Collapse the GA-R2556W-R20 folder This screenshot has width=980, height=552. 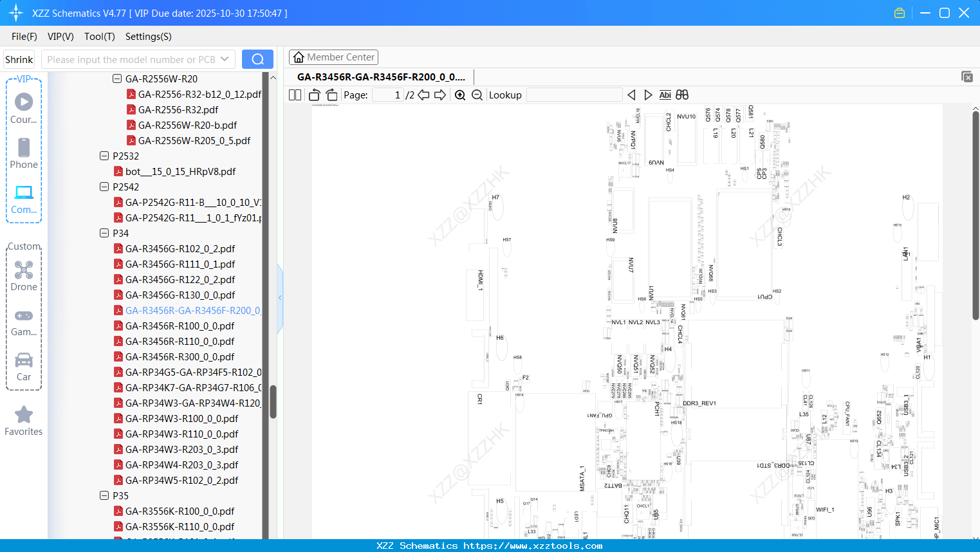tap(117, 78)
